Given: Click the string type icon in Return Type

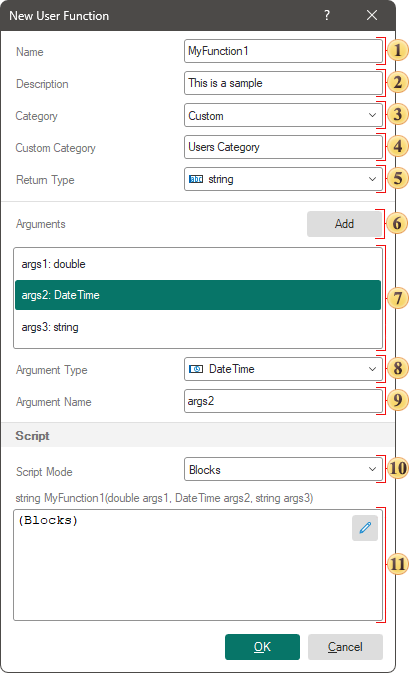Looking at the screenshot, I should coord(196,179).
